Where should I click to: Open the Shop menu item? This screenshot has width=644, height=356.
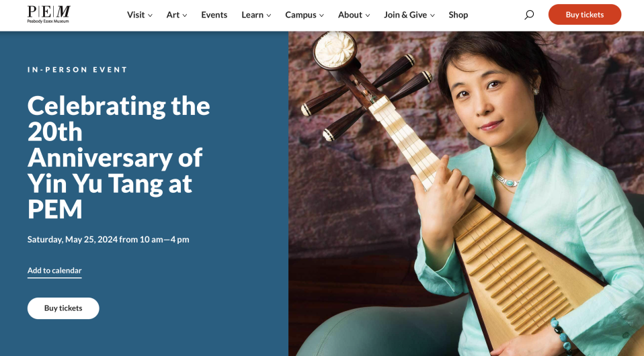[458, 15]
